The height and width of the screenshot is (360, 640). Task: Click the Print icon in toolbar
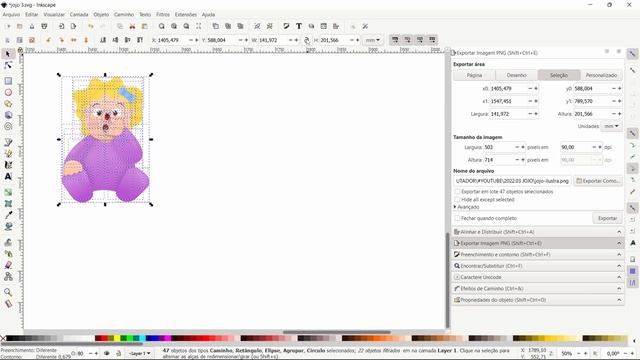click(44, 26)
